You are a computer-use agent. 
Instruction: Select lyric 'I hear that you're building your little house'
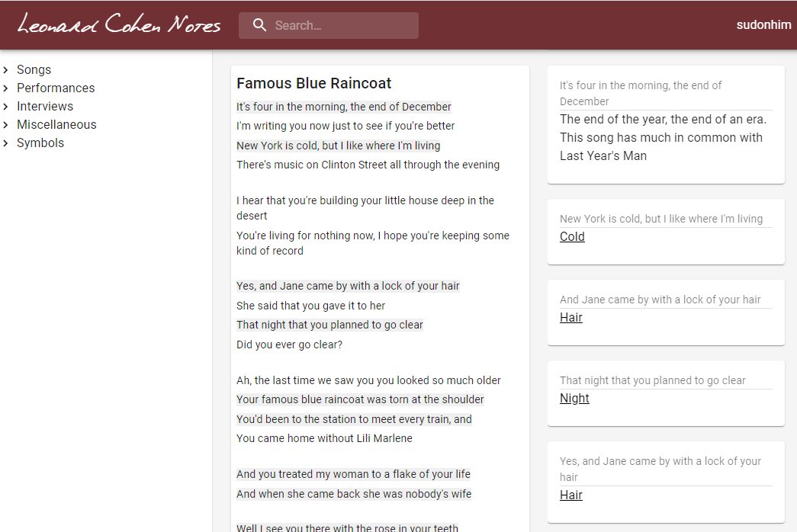[x=365, y=208]
